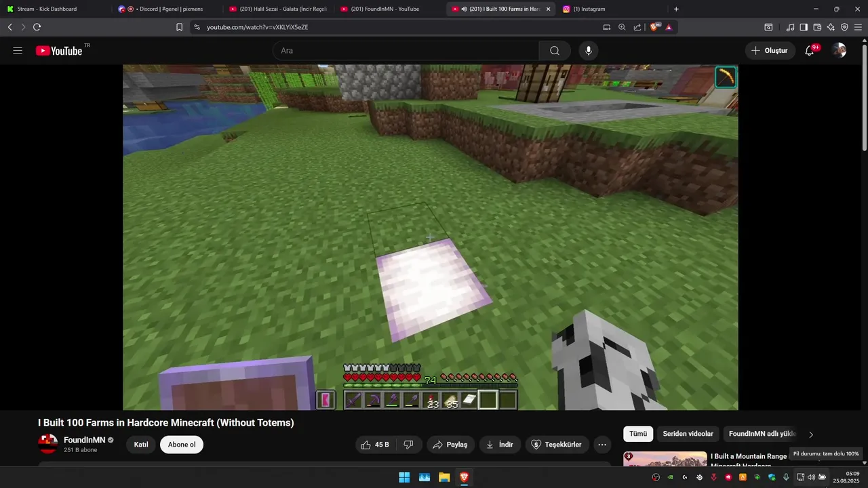This screenshot has height=488, width=868.
Task: Open the media control music note icon
Action: pos(790,27)
